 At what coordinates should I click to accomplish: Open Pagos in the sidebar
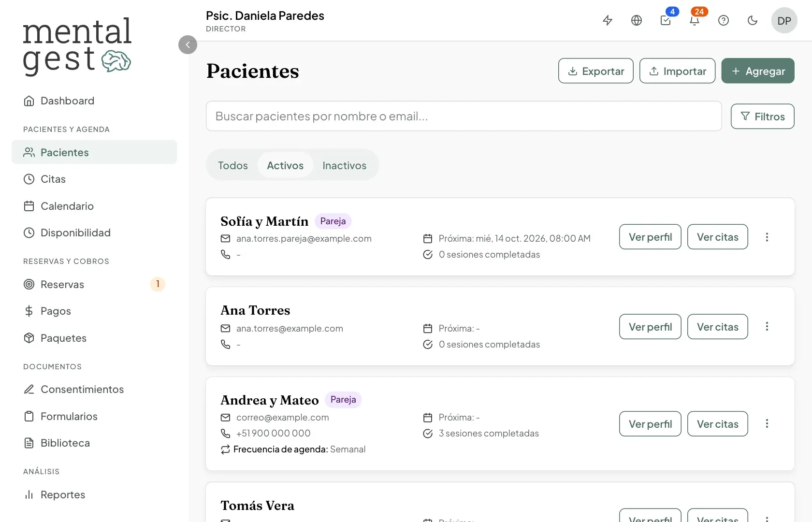tap(94, 311)
